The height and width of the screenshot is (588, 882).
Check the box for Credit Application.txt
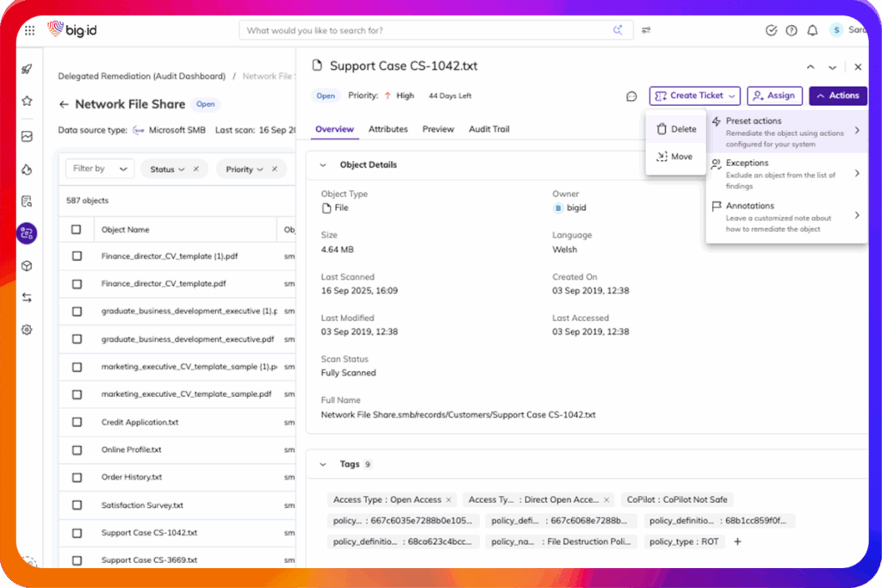coord(77,423)
